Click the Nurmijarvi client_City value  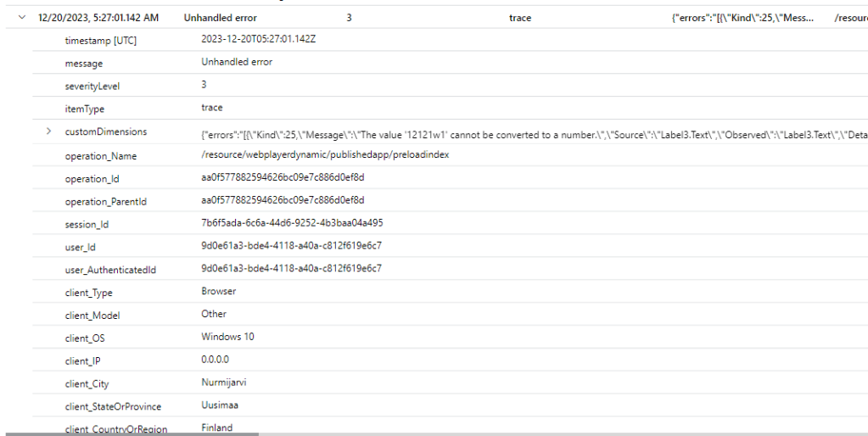point(224,383)
